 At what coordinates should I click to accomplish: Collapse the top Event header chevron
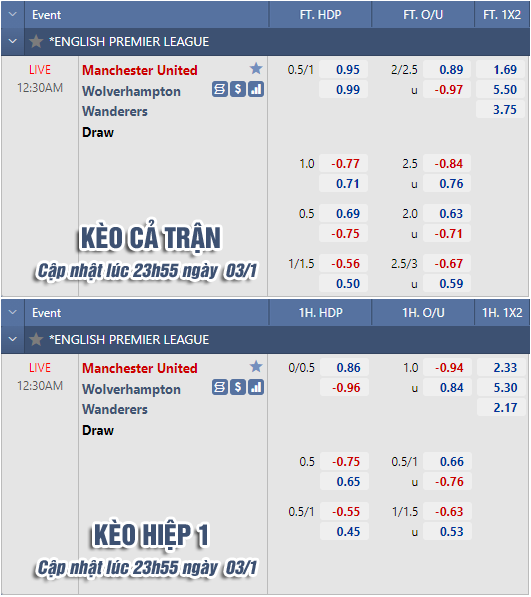[x=13, y=14]
